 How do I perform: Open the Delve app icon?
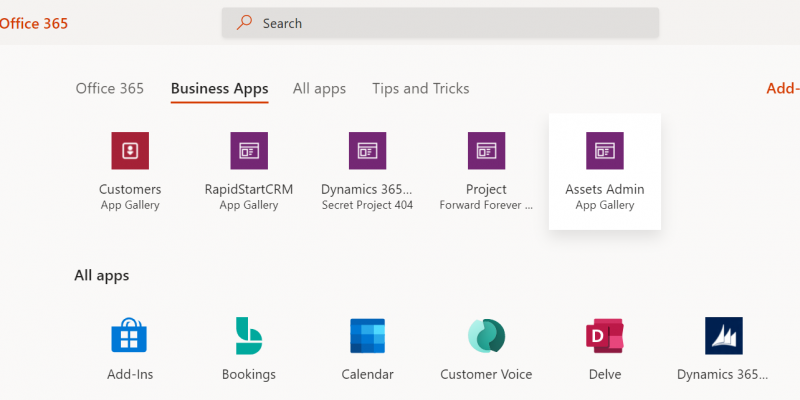pos(605,336)
